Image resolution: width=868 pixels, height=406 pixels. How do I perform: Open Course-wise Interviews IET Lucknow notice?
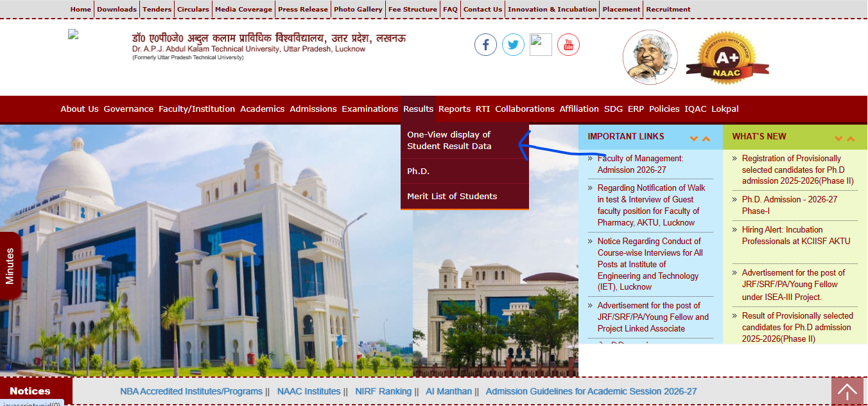tap(650, 264)
